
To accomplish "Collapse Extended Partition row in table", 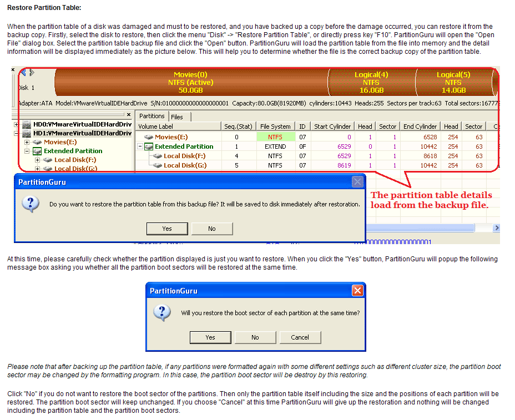I will pyautogui.click(x=140, y=146).
